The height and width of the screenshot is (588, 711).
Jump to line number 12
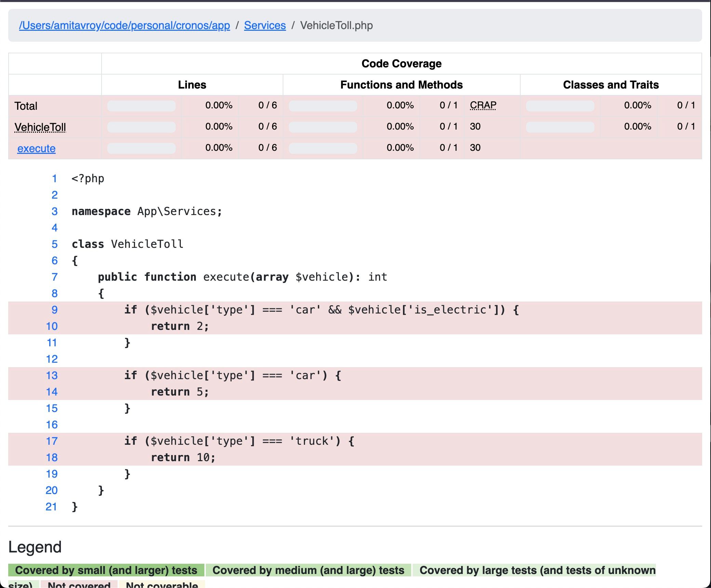coord(52,359)
